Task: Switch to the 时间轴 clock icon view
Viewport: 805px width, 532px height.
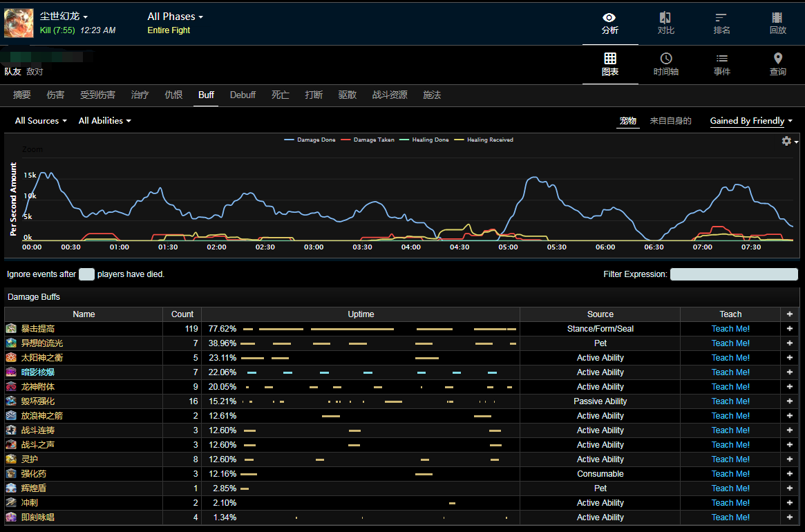Action: pos(665,59)
